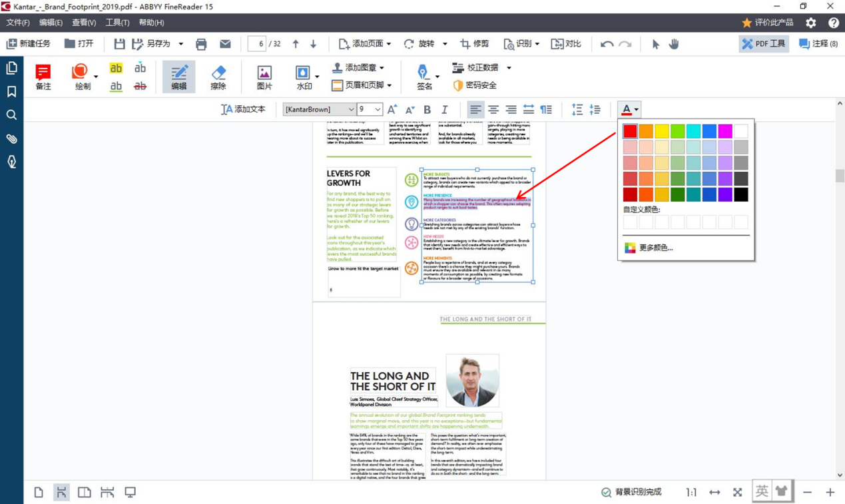Go to previous page arrow
Viewport: 845px width, 504px height.
[296, 44]
